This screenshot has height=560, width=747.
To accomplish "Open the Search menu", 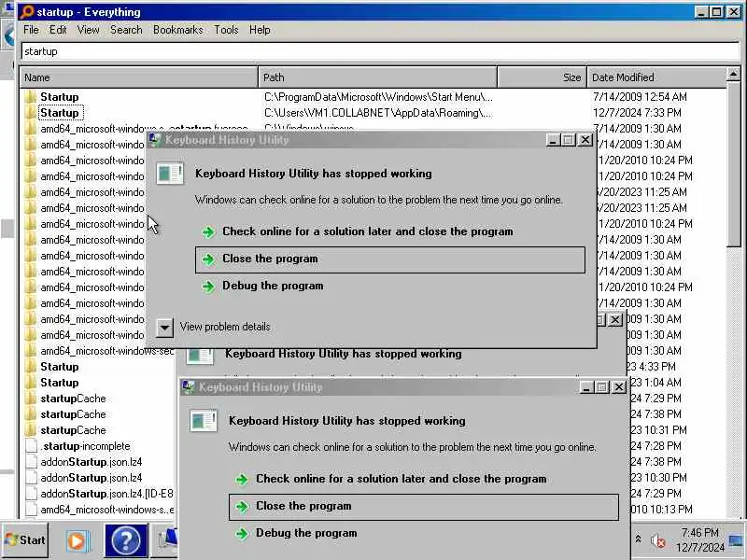I will (126, 30).
